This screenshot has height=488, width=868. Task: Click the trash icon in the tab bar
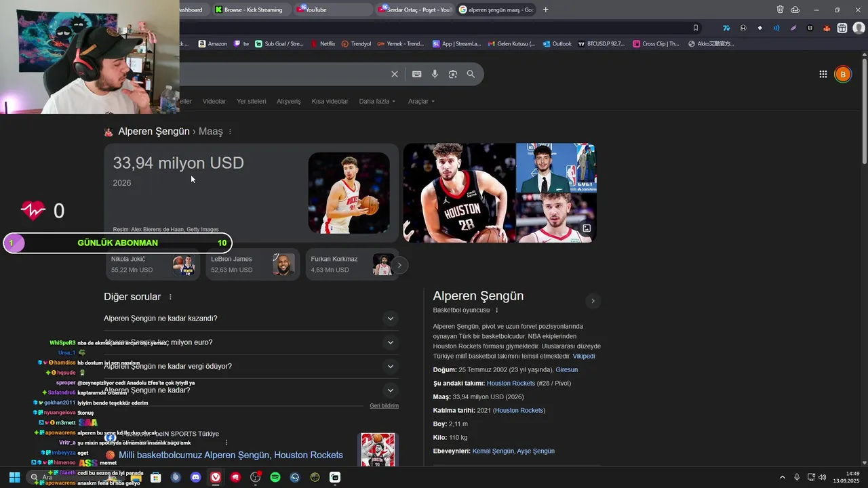(x=780, y=9)
